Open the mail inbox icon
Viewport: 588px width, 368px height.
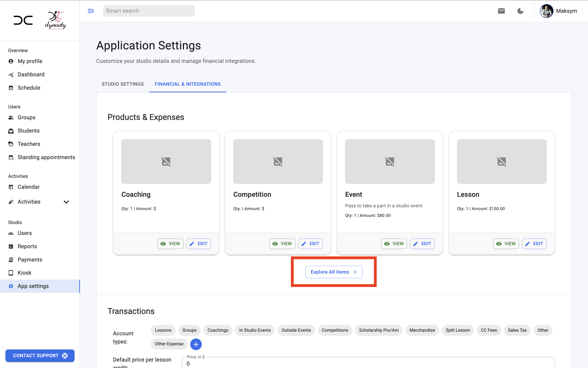pos(501,11)
